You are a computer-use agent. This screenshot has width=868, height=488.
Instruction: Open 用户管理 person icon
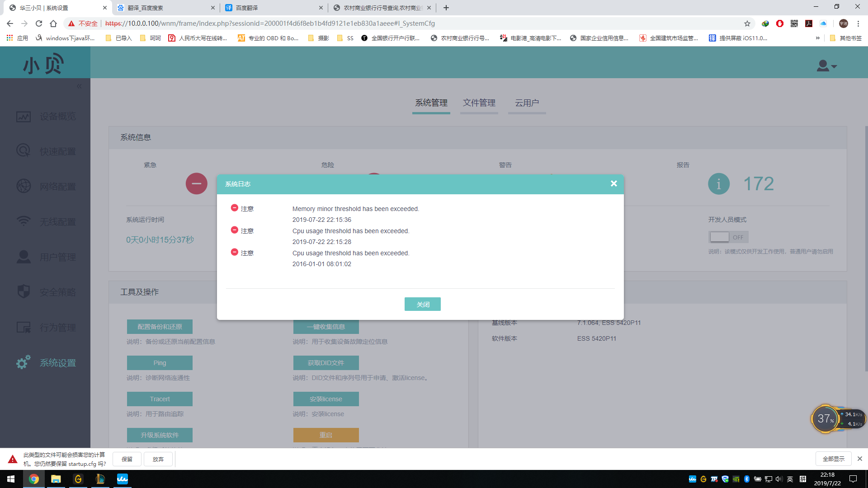[24, 257]
